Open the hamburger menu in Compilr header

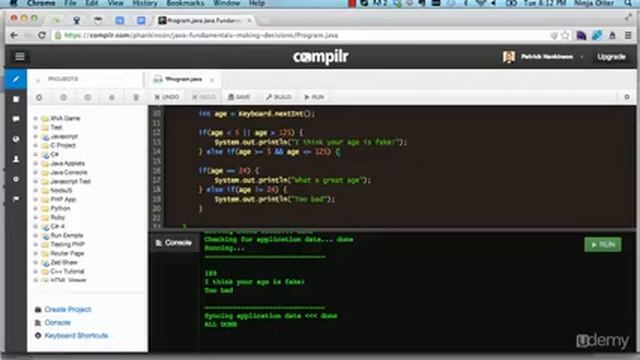[20, 56]
